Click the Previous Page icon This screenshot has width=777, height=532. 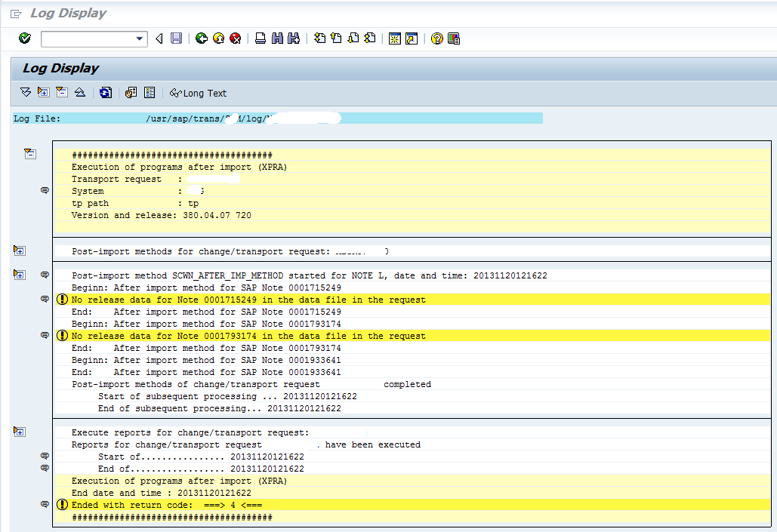336,38
